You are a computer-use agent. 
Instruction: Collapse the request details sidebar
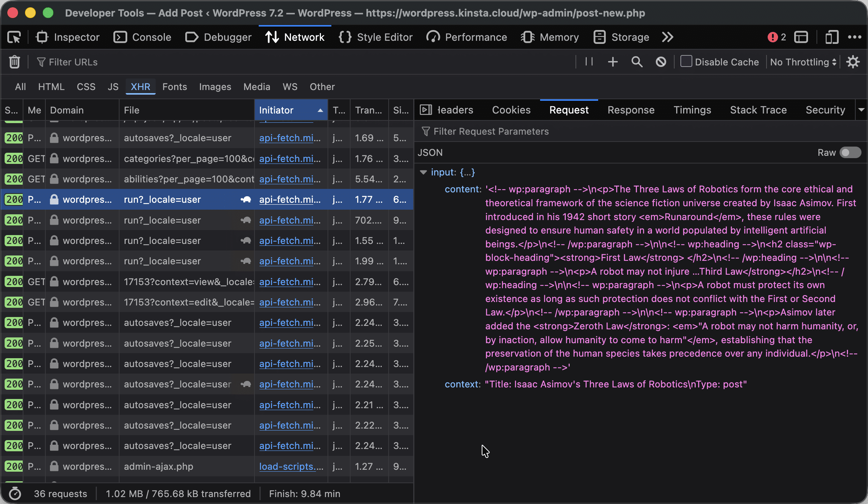tap(426, 110)
